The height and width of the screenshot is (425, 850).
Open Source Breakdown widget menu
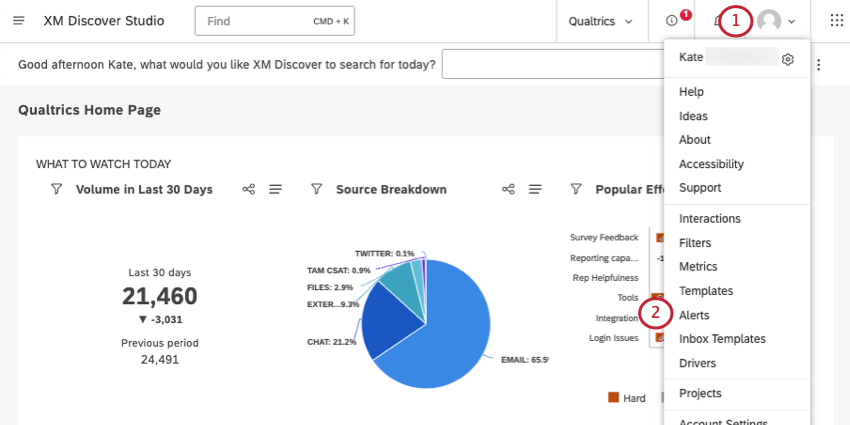click(535, 189)
